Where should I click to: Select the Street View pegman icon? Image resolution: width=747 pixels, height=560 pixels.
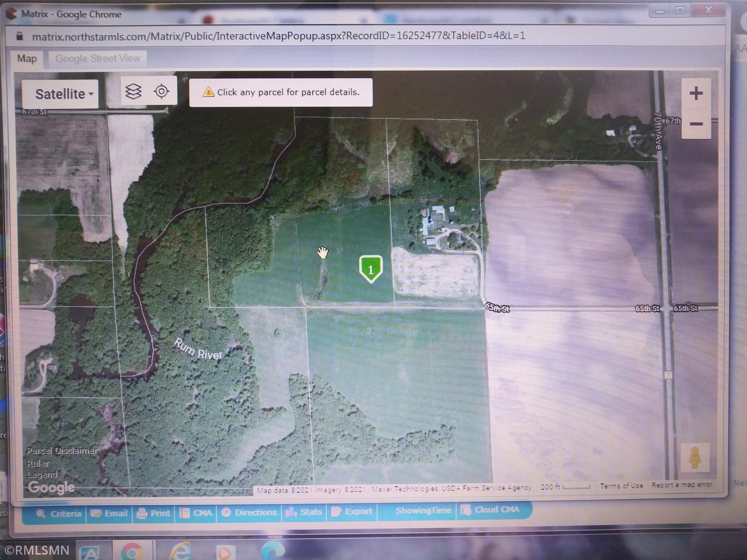(x=695, y=458)
